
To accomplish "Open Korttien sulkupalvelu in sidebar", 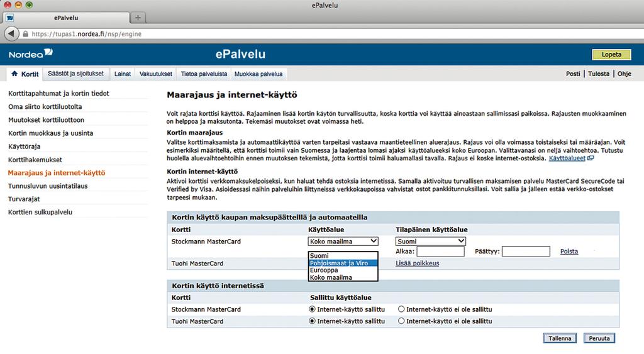I will (x=40, y=212).
